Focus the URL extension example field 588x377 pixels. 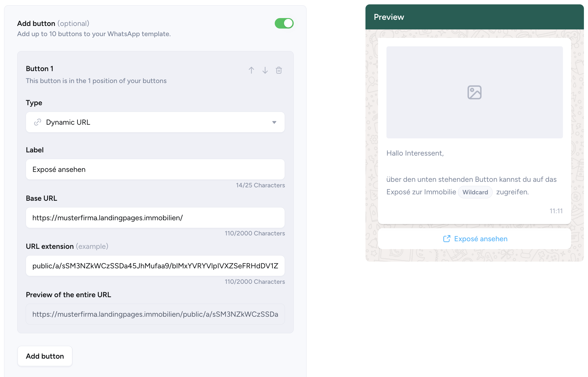coord(155,266)
